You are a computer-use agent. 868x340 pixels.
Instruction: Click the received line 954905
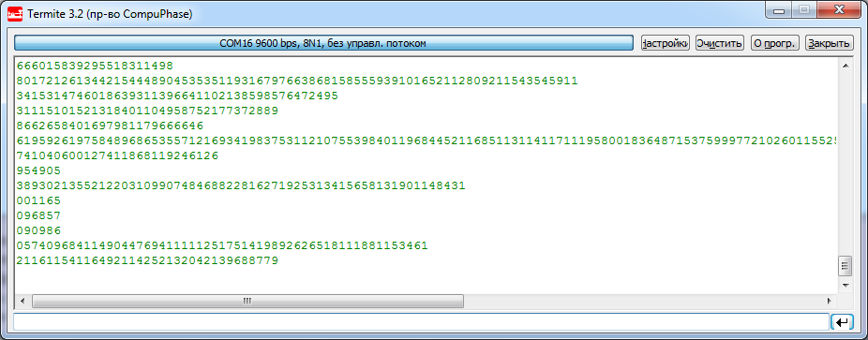pos(38,170)
